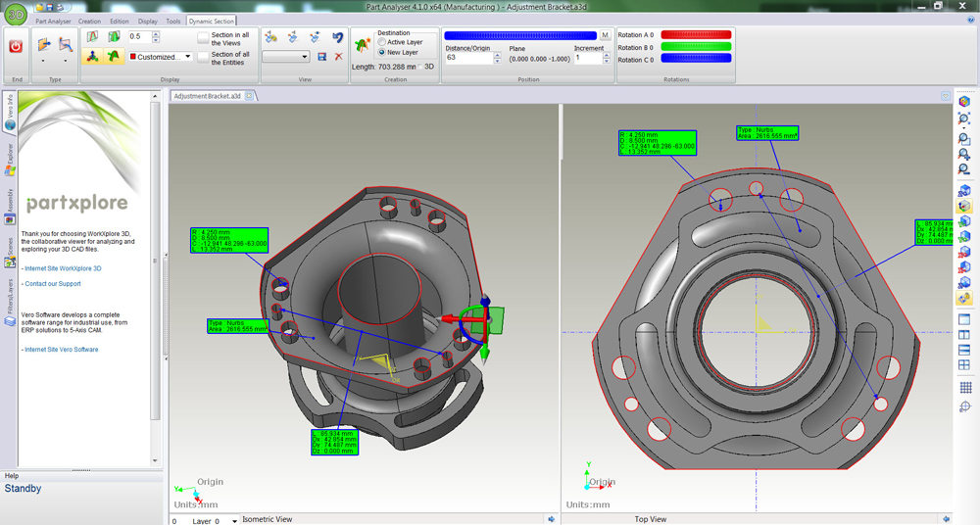Open the Part Analyser ribbon tab
This screenshot has height=525, width=980.
(53, 22)
